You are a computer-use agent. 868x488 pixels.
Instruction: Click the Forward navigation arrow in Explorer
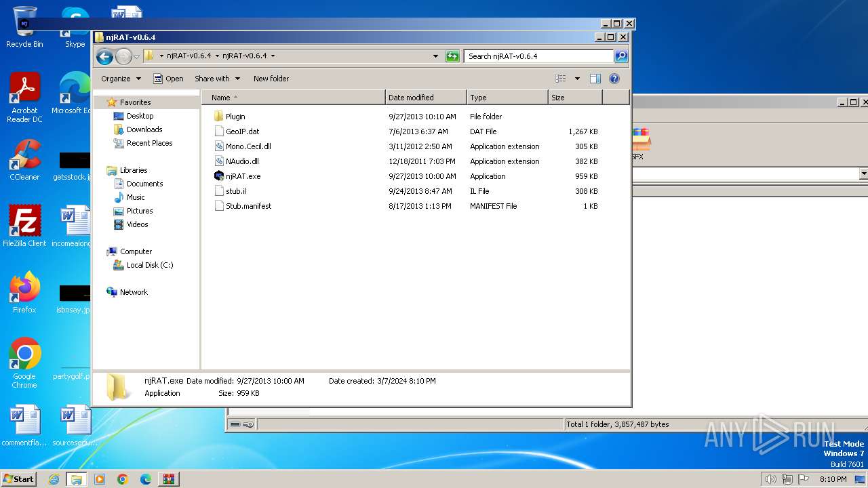click(123, 56)
